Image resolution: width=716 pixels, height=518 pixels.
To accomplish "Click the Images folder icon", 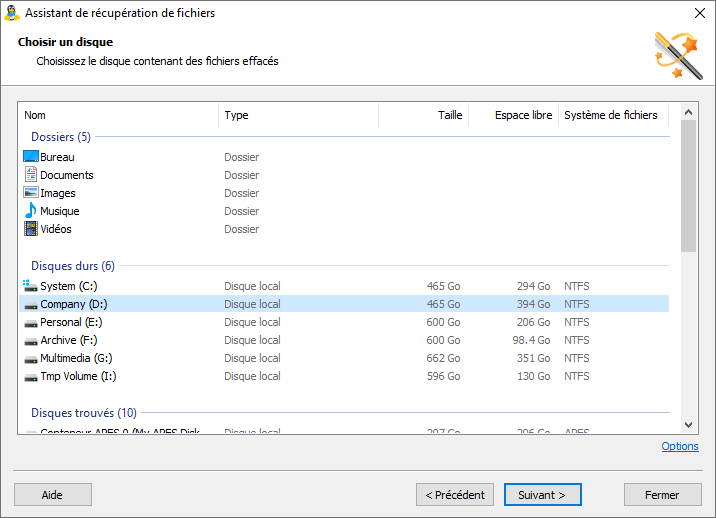I will click(31, 193).
